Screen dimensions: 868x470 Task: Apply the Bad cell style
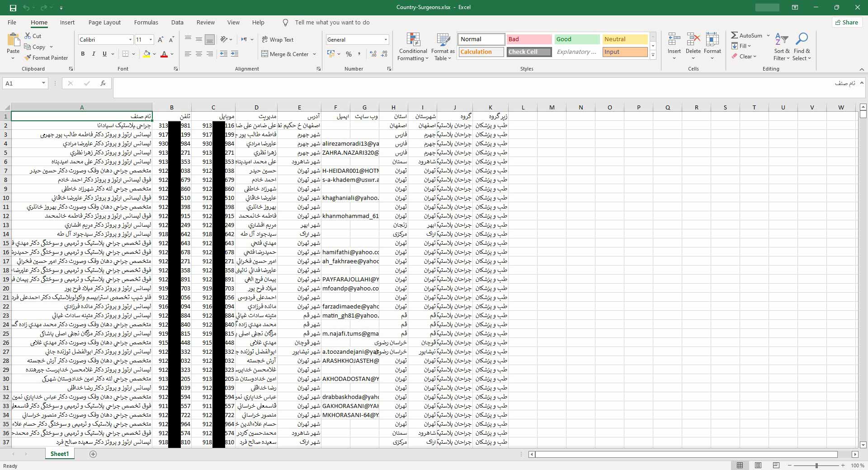point(528,39)
